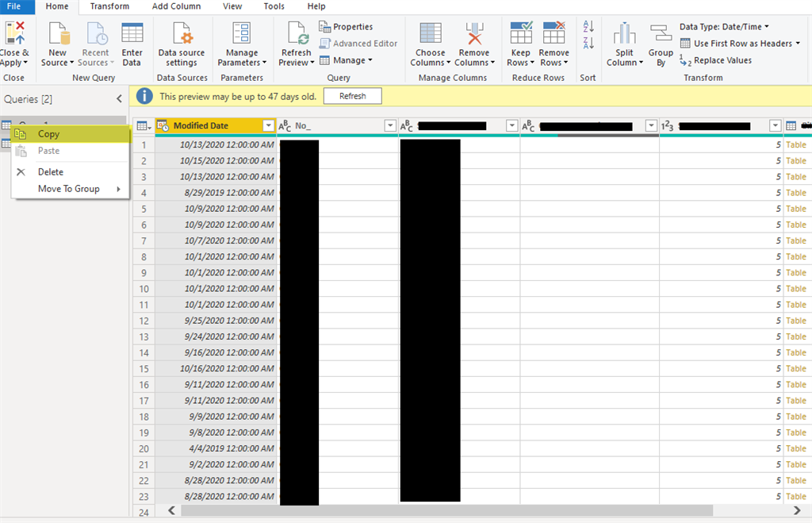Enable Use First Row as Headers
This screenshot has width=812, height=523.
click(738, 43)
